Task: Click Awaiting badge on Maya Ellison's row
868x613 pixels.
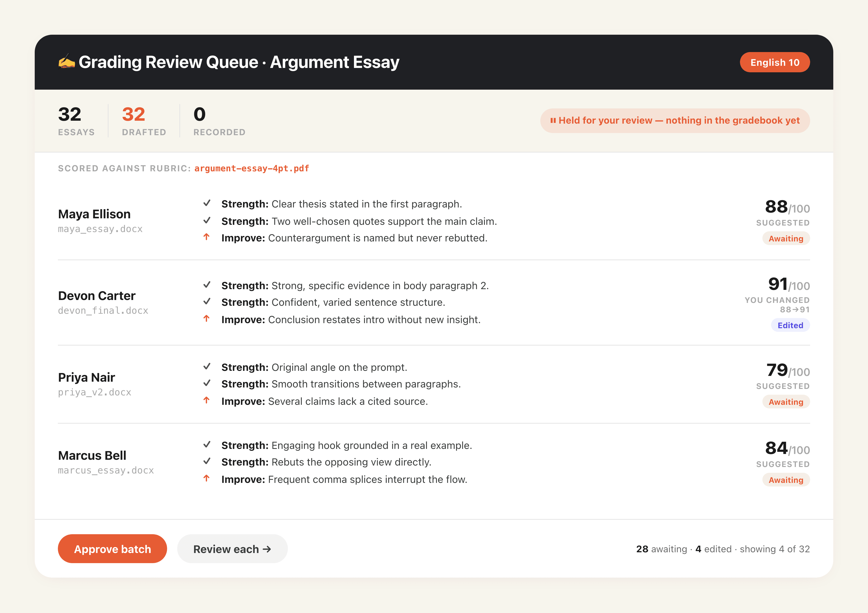Action: coord(786,239)
